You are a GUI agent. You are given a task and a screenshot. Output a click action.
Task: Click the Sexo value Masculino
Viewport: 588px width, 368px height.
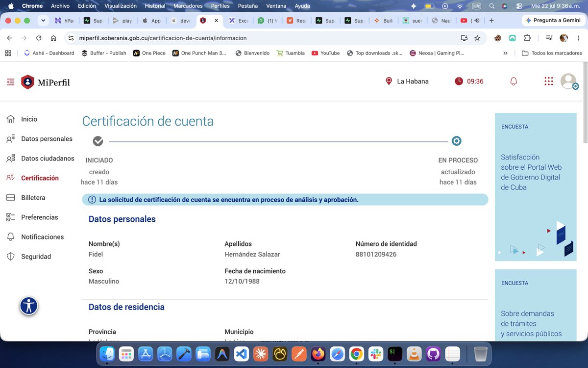click(x=104, y=282)
